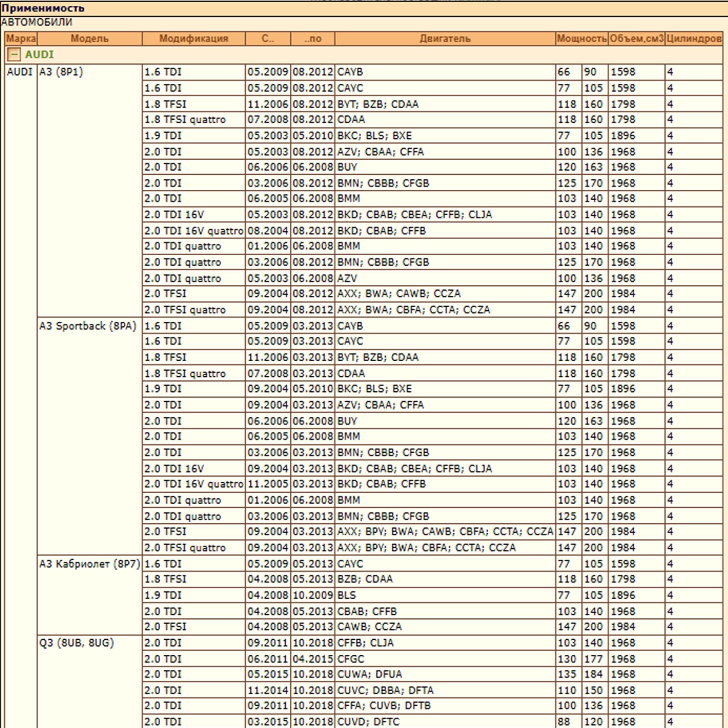Click the Мощность column header
The width and height of the screenshot is (728, 728).
(x=581, y=39)
